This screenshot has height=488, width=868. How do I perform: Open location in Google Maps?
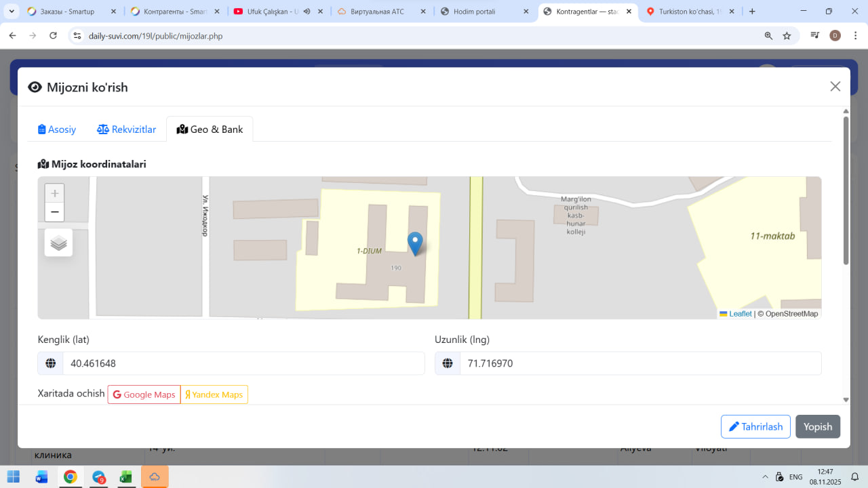(x=144, y=394)
